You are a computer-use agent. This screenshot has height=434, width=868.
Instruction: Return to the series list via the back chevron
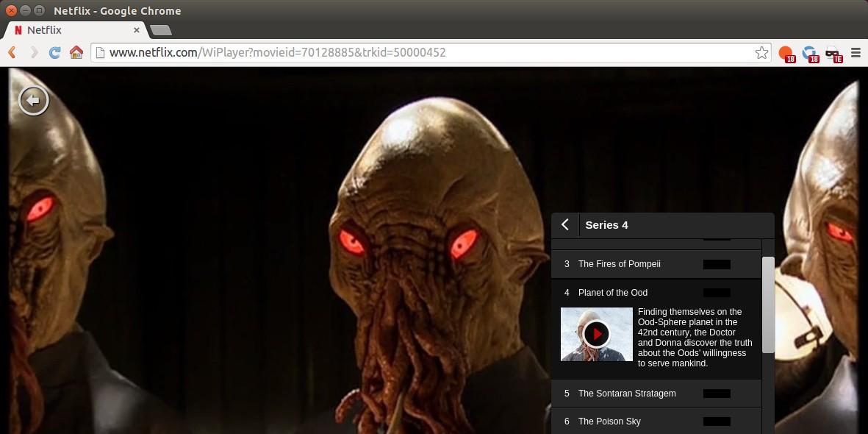(565, 224)
